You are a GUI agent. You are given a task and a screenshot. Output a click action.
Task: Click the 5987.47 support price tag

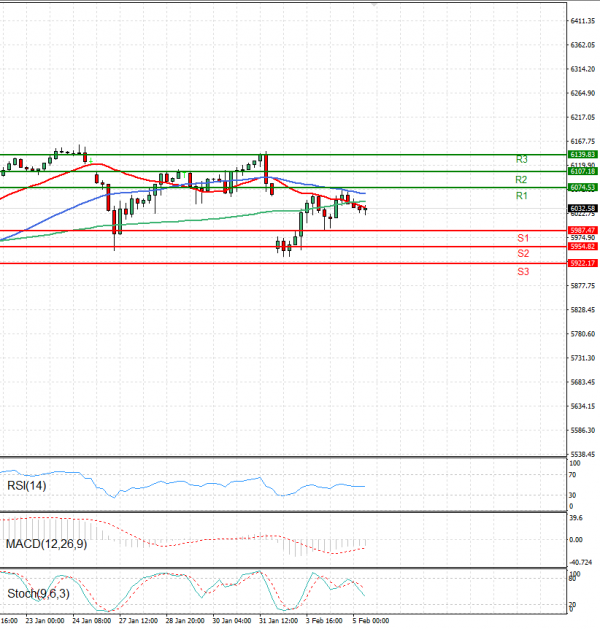[583, 230]
